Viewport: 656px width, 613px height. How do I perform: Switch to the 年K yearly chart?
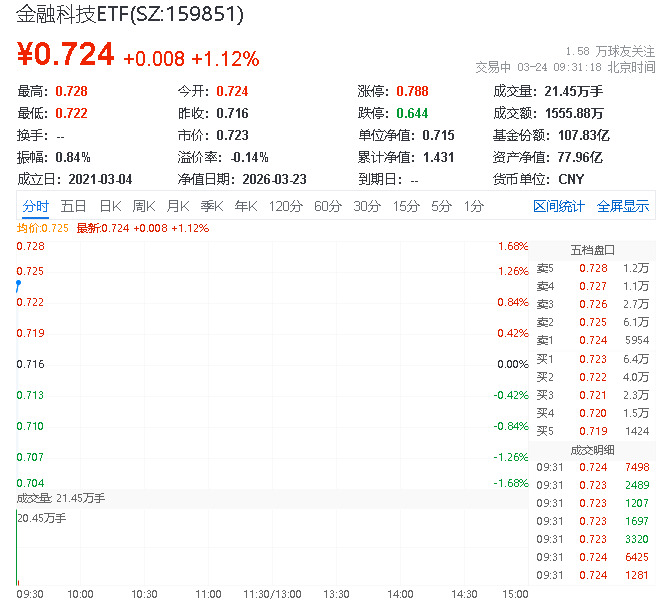point(245,206)
